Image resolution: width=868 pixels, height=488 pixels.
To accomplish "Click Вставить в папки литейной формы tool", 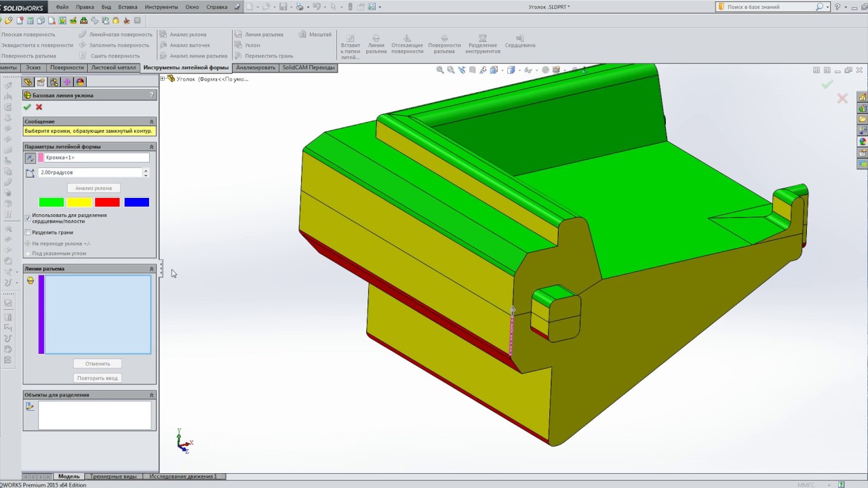I will 351,47.
